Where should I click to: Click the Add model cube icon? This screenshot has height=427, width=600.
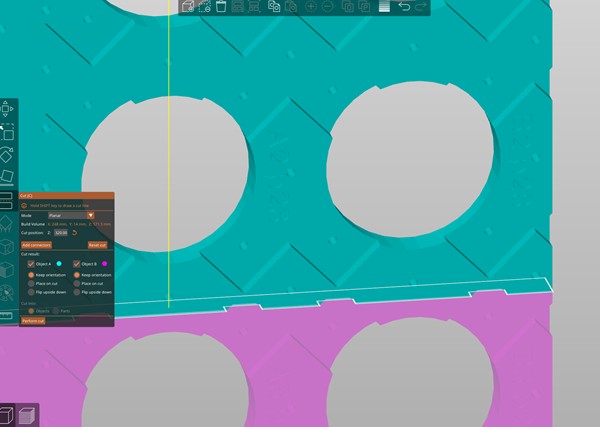(187, 7)
